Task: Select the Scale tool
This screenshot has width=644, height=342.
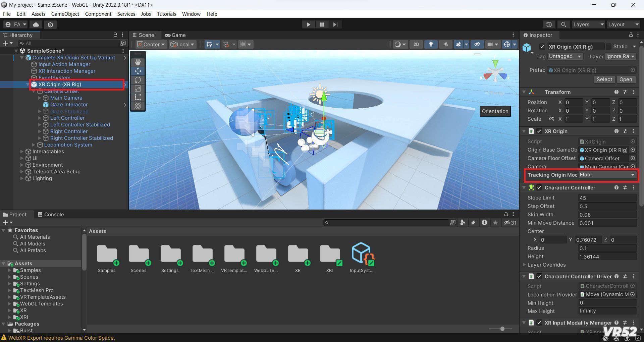Action: pos(138,89)
